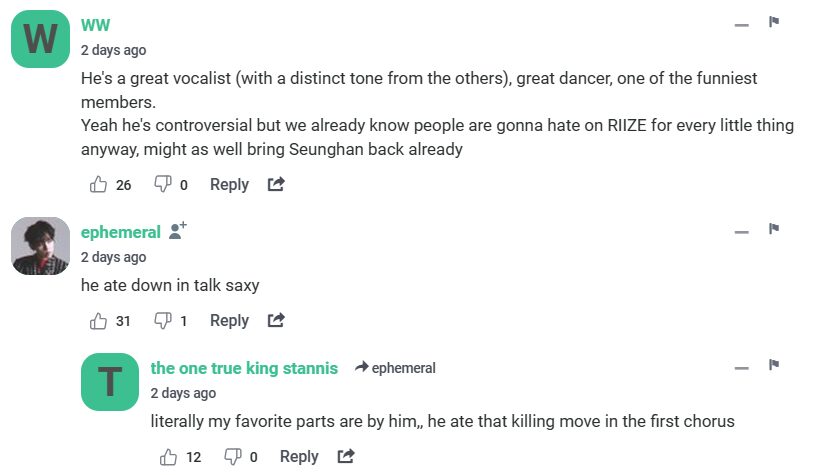The height and width of the screenshot is (475, 814).
Task: Reply to ephemeral's comment
Action: pyautogui.click(x=229, y=320)
